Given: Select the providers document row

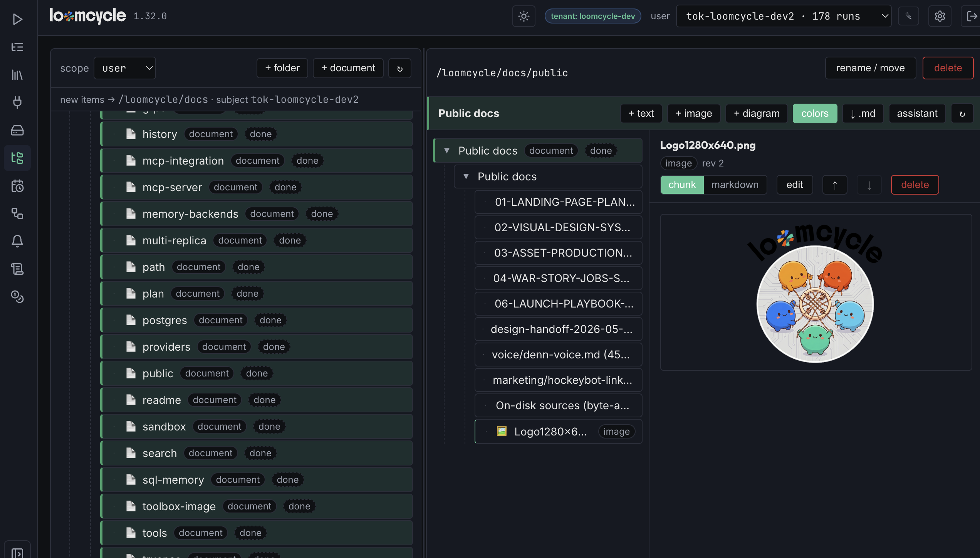Looking at the screenshot, I should click(257, 347).
